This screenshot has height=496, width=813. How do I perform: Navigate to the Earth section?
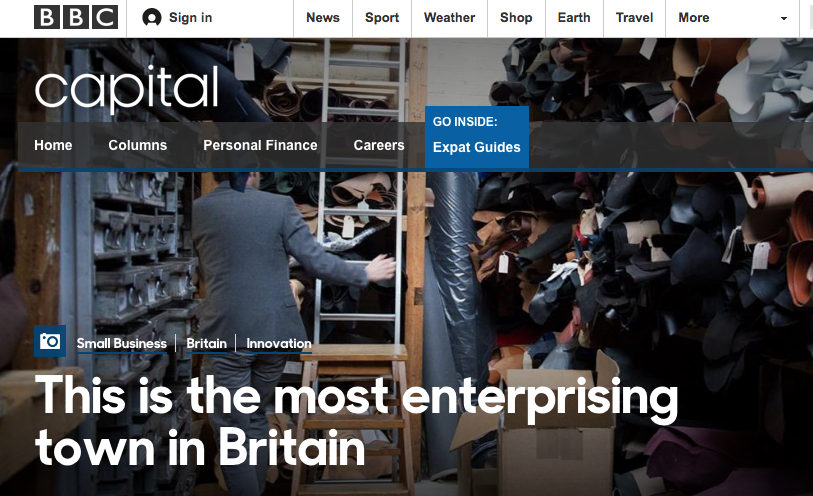(x=574, y=18)
